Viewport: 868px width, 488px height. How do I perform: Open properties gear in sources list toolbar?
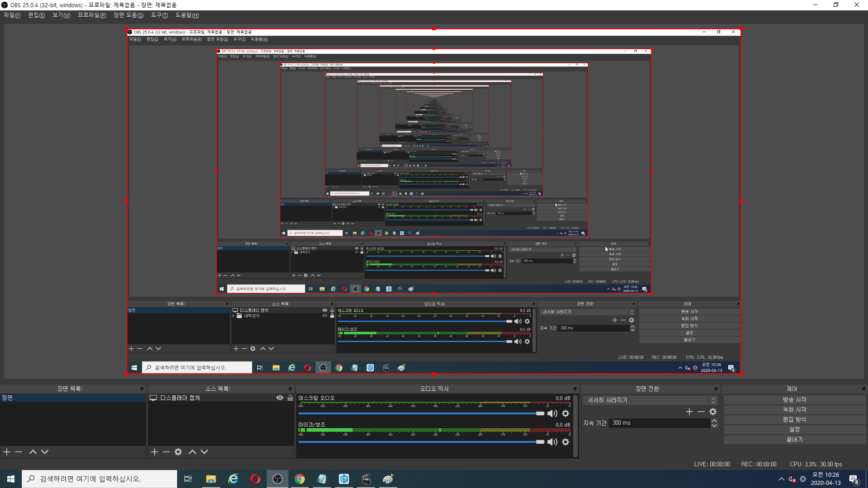point(178,452)
